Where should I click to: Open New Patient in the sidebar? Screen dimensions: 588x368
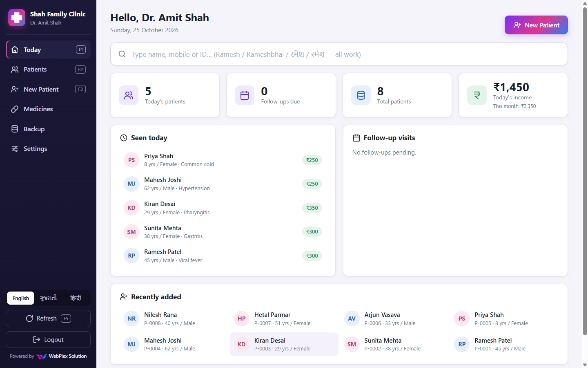tap(48, 89)
